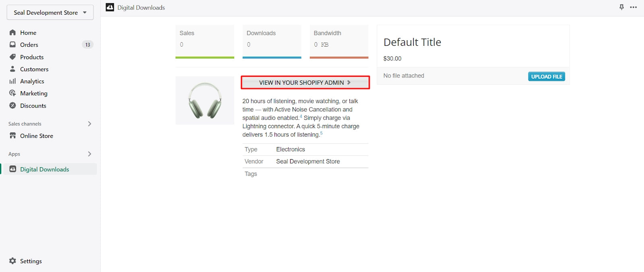The width and height of the screenshot is (644, 272).
Task: Click the Default Title variant heading
Action: point(412,42)
